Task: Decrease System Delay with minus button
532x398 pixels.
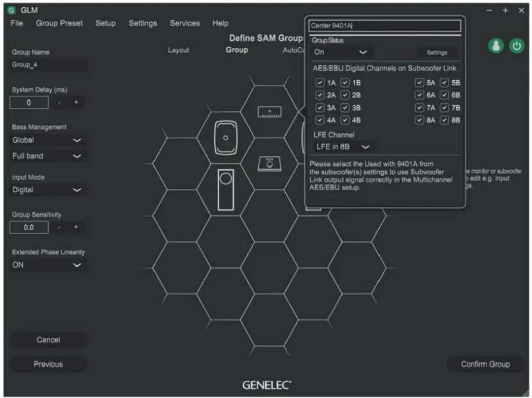Action: click(59, 102)
